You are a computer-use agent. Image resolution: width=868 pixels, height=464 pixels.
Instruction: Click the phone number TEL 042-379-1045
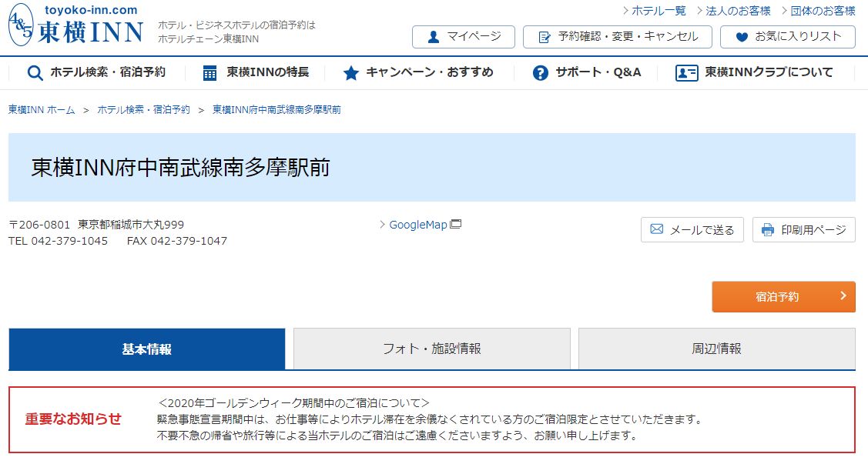58,241
